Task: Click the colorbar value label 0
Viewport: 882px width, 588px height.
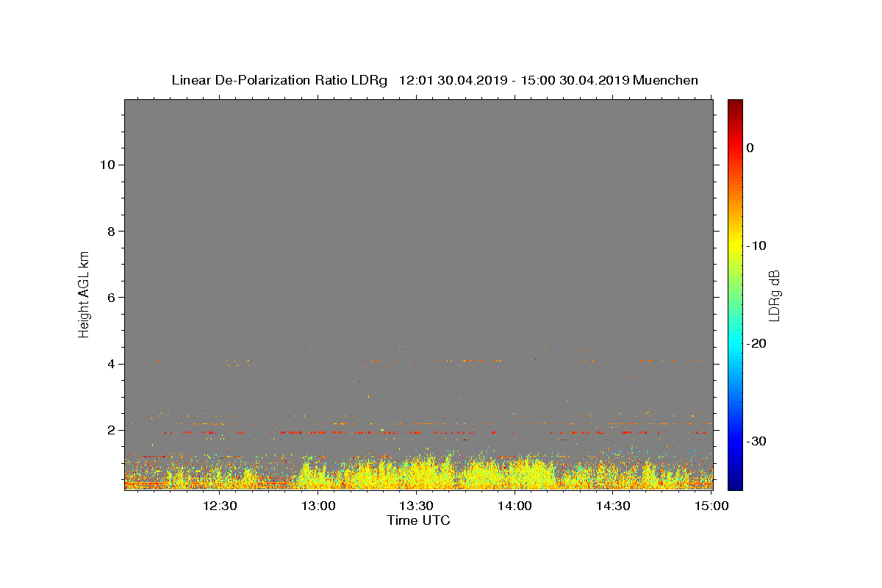Action: click(x=750, y=148)
